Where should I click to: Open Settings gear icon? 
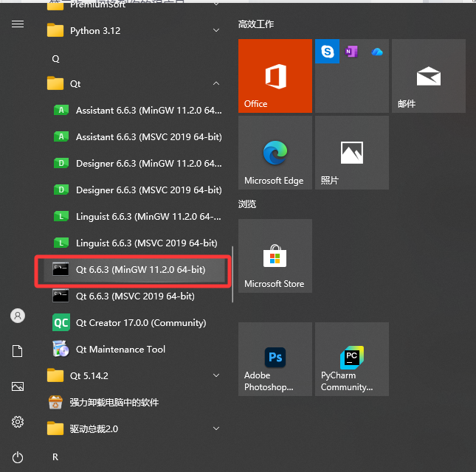click(x=18, y=422)
